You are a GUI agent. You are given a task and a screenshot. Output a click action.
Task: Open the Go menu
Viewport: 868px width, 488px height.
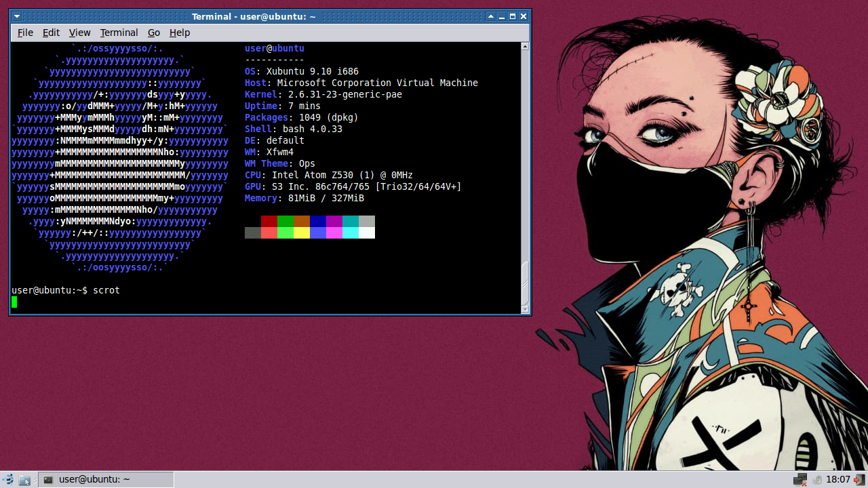[x=154, y=33]
